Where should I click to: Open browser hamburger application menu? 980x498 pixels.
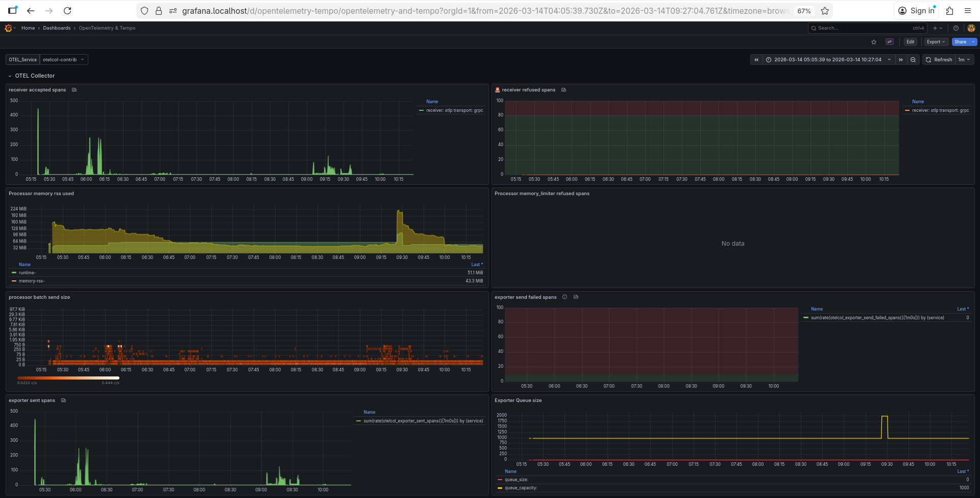(x=968, y=11)
